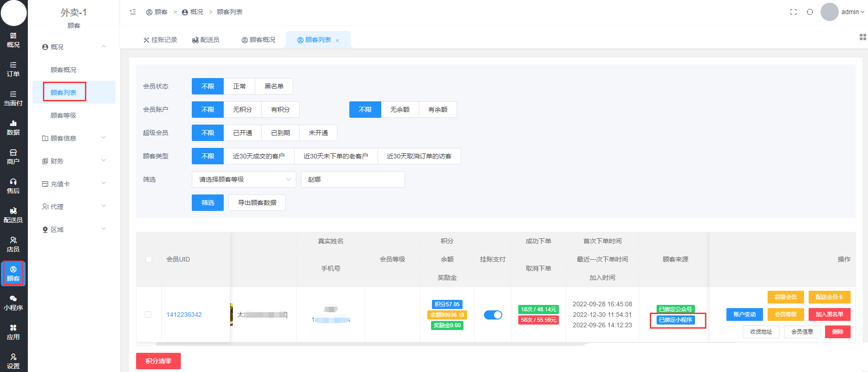
Task: Click the table horizontal scrollbar
Action: coord(370,344)
